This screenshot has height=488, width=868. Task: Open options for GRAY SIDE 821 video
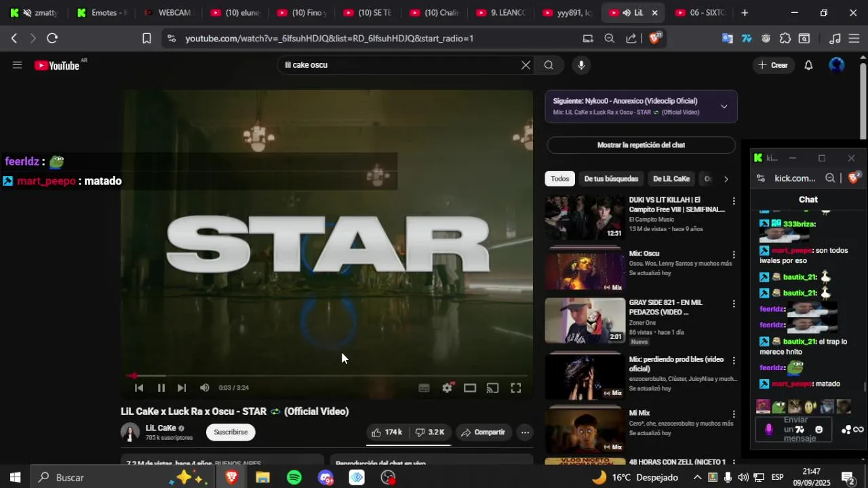733,304
